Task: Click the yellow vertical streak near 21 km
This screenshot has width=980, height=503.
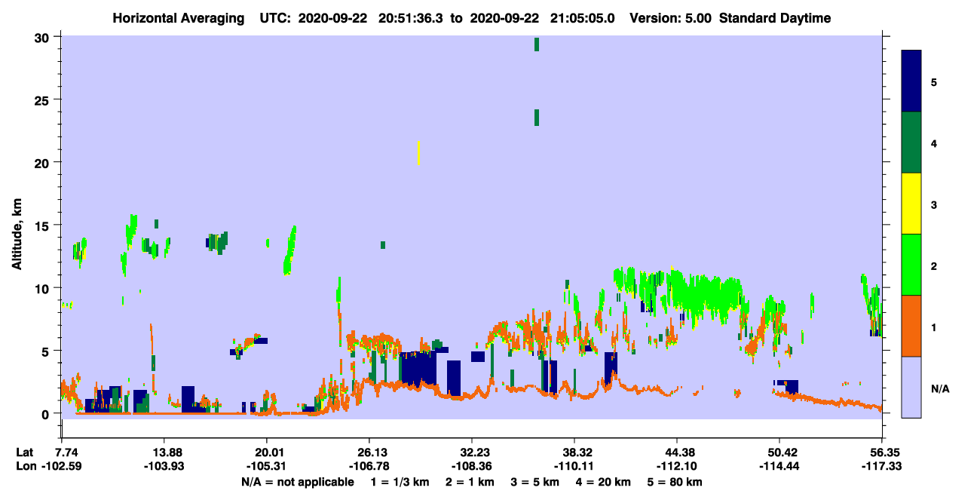Action: (418, 153)
